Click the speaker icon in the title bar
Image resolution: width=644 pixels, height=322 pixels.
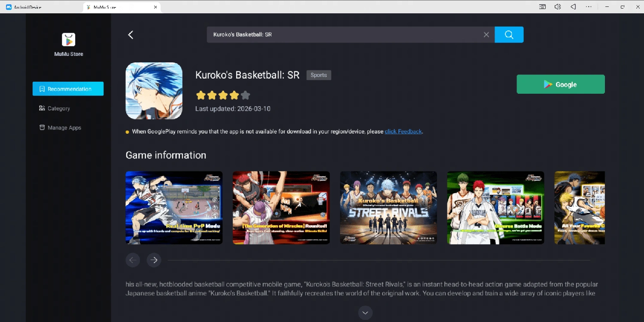(x=558, y=6)
